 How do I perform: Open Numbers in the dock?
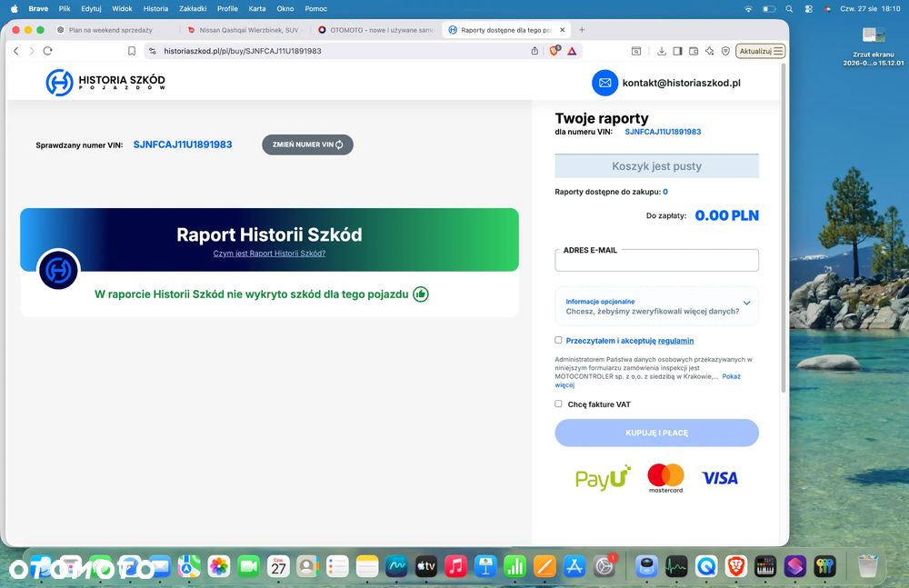coord(514,566)
